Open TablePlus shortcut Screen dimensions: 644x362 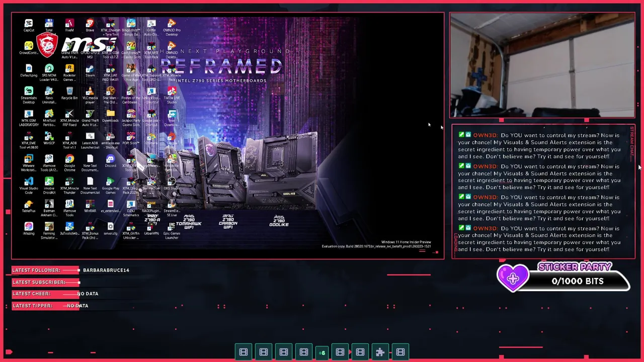(29, 207)
